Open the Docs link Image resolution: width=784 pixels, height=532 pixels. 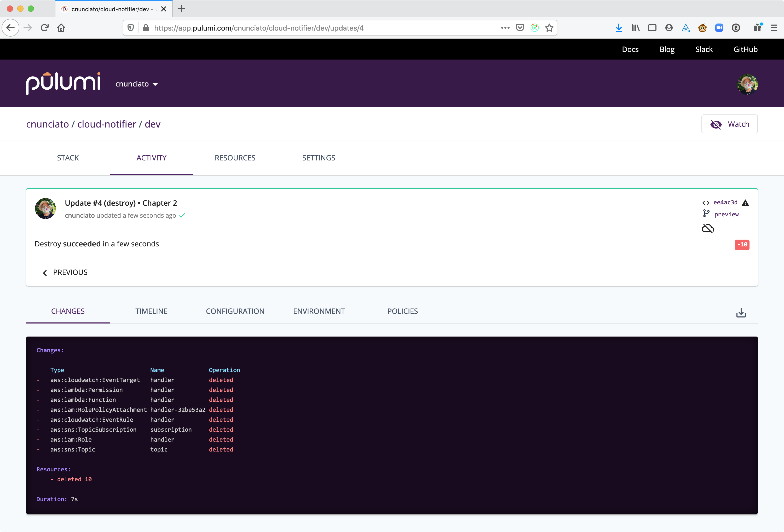(630, 49)
